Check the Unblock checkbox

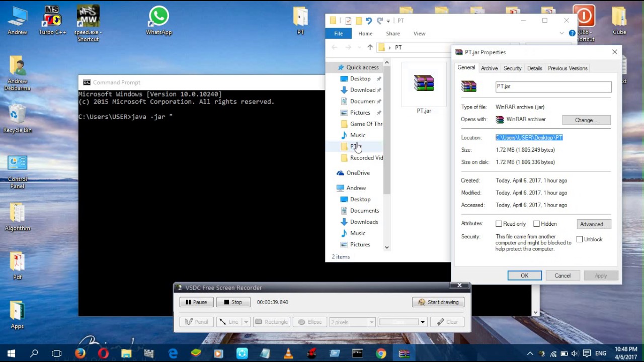580,239
